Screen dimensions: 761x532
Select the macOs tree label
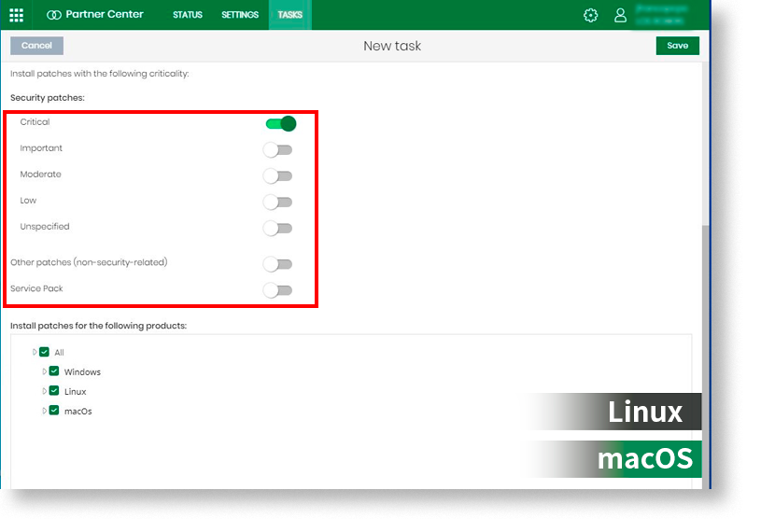(78, 412)
